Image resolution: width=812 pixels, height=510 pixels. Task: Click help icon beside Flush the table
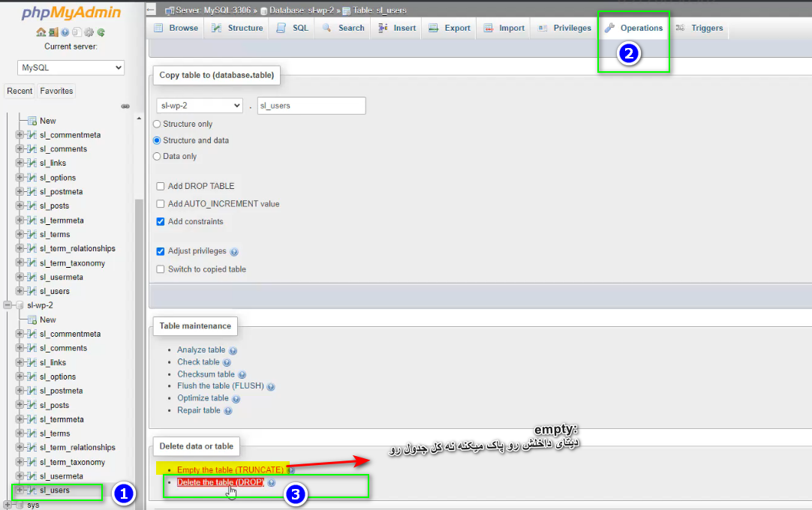tap(271, 386)
